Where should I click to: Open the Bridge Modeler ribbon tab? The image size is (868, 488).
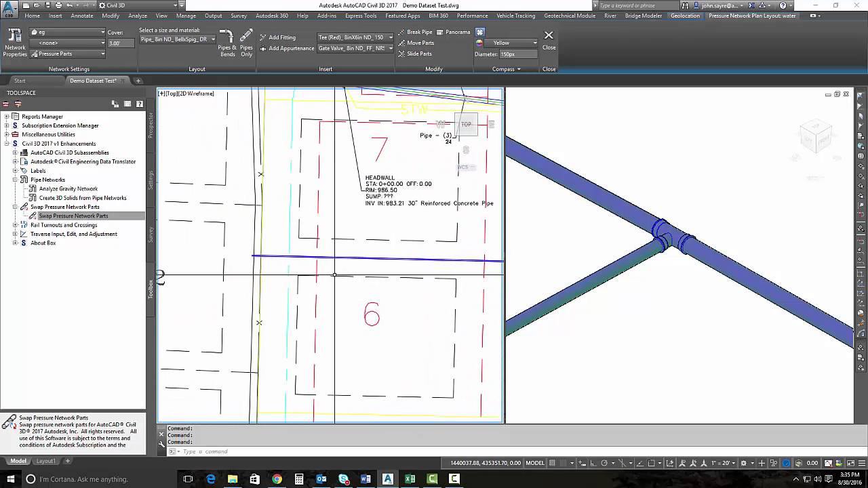point(644,16)
